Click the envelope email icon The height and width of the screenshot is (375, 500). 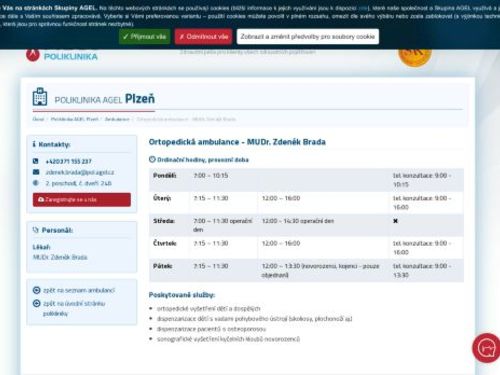(36, 172)
